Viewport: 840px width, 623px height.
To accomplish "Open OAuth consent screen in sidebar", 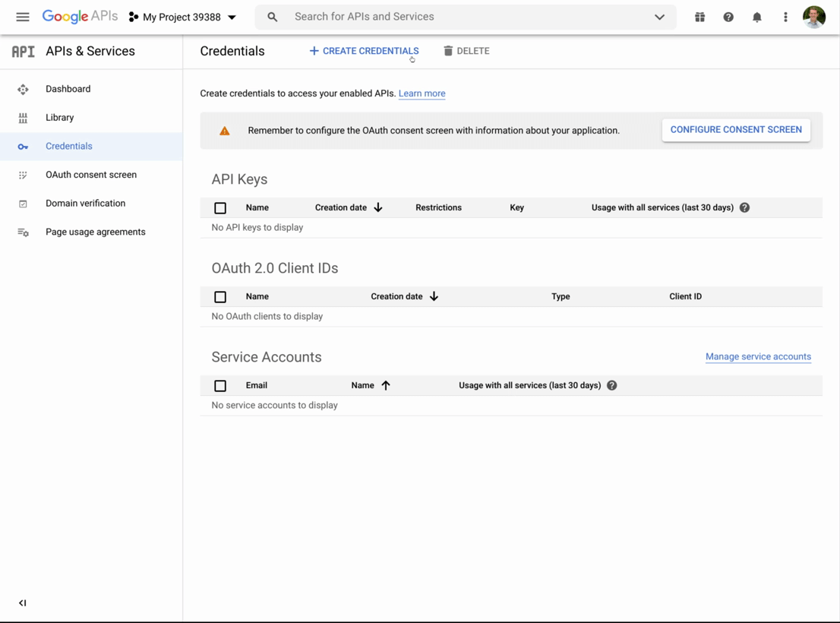I will click(90, 175).
